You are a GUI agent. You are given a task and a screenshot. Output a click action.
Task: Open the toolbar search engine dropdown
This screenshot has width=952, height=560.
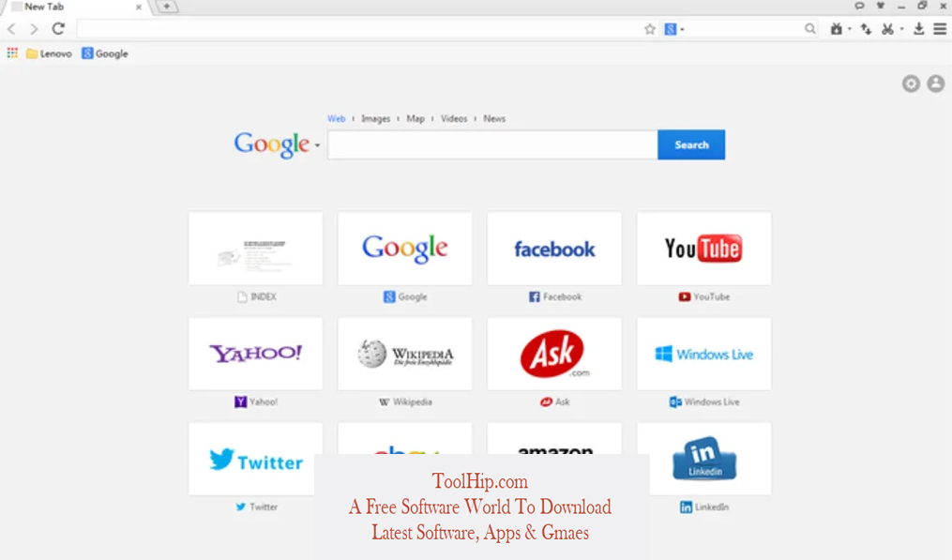(x=674, y=29)
